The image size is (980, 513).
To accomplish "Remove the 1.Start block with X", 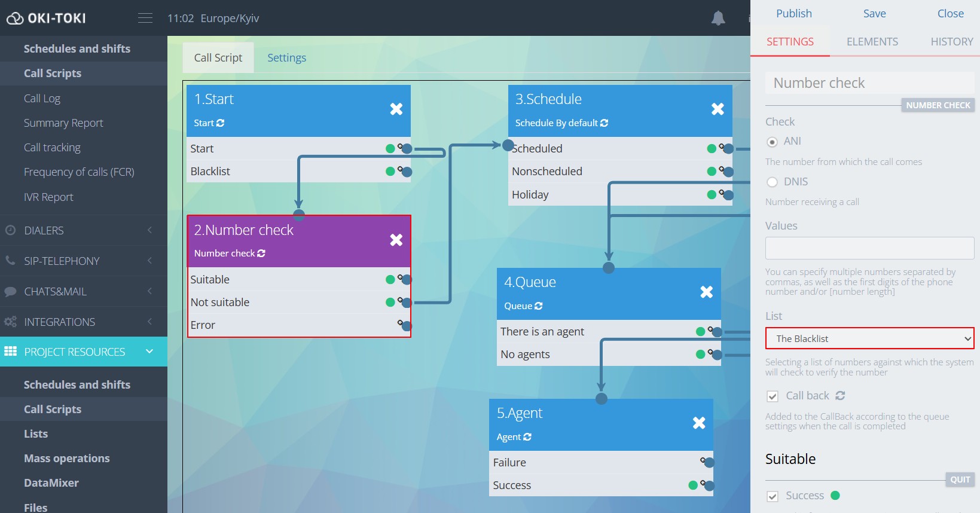I will click(x=396, y=109).
